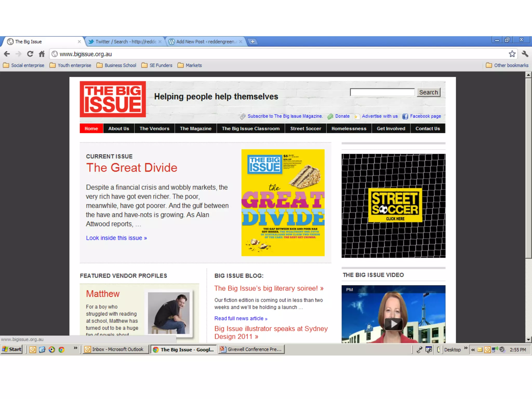Switch to the Add New Post tab
Image resolution: width=532 pixels, height=399 pixels.
(205, 42)
